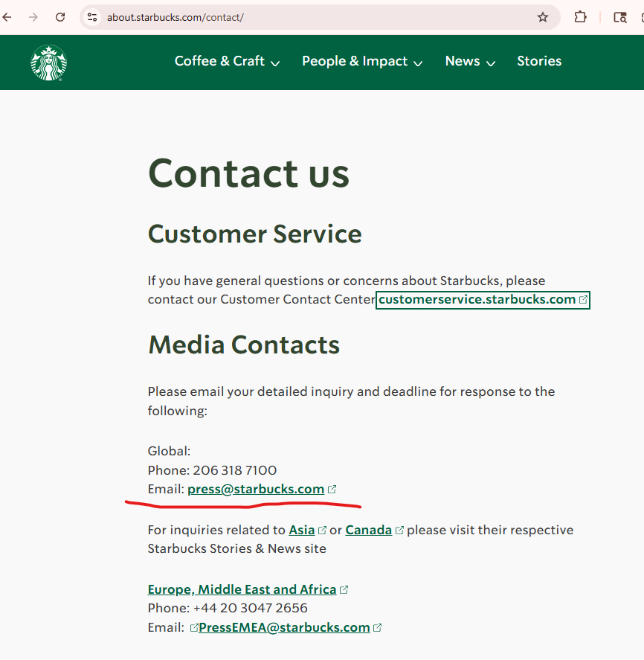The image size is (644, 660).
Task: Click the Customer Service heading
Action: click(x=255, y=234)
